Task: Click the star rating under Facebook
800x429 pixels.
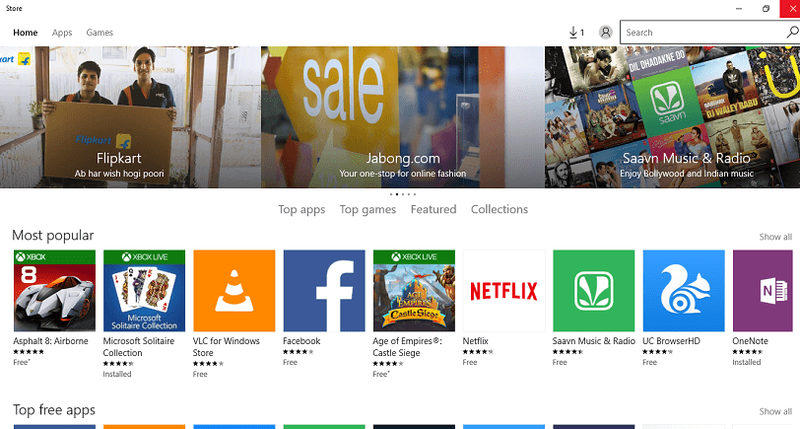Action: pos(298,352)
